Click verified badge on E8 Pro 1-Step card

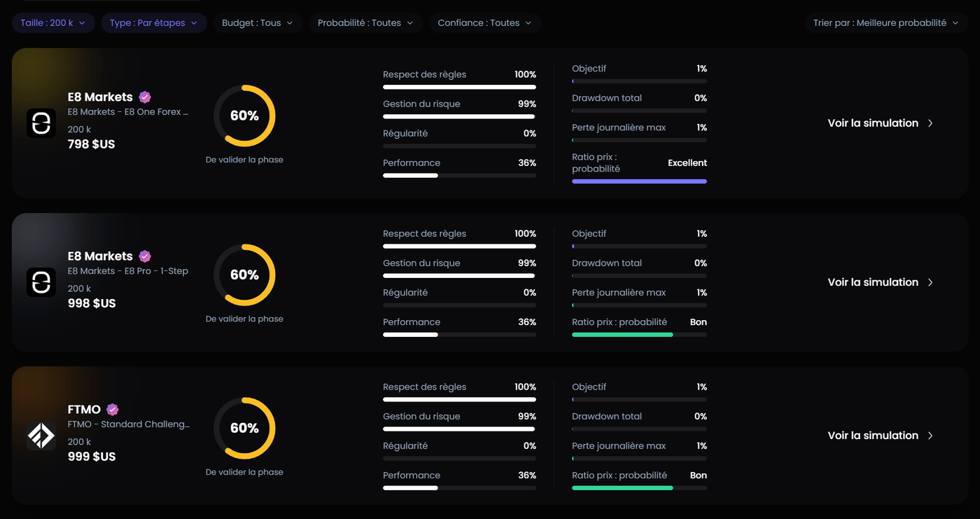(145, 256)
